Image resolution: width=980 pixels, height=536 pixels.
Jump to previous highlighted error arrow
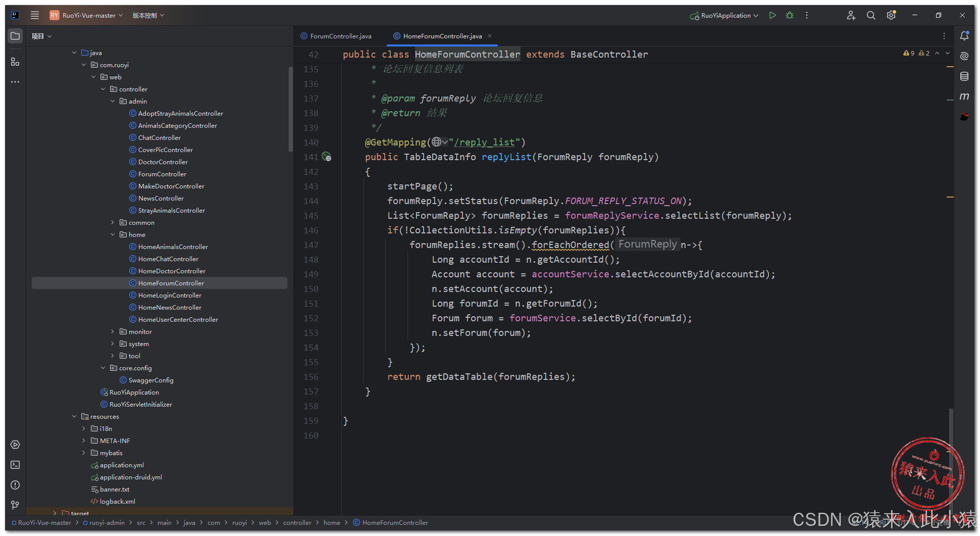937,53
